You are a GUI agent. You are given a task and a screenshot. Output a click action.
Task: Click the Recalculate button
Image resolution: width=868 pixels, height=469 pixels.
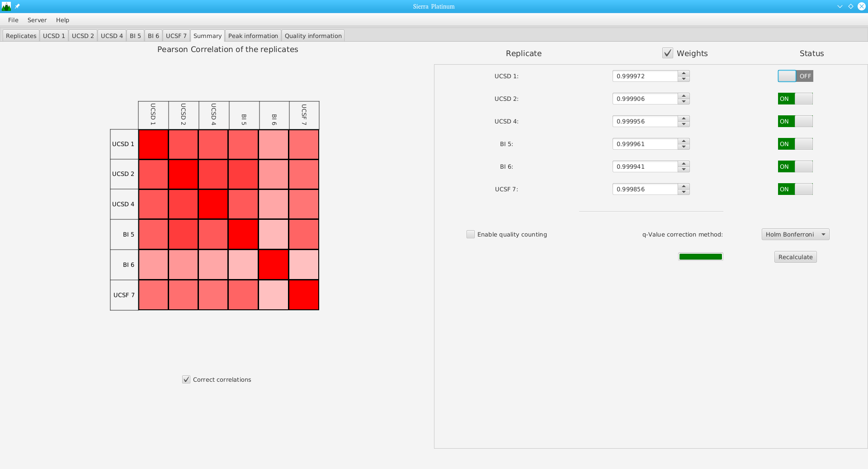[795, 257]
